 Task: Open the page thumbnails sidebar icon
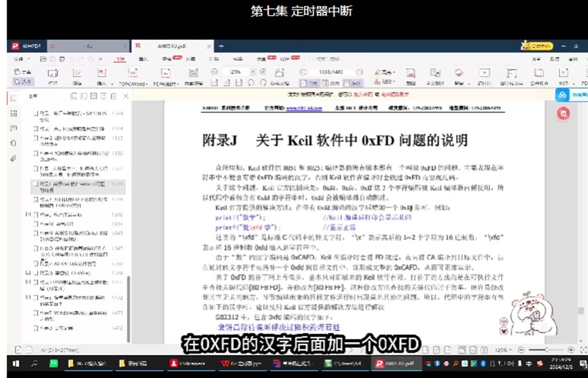click(14, 114)
